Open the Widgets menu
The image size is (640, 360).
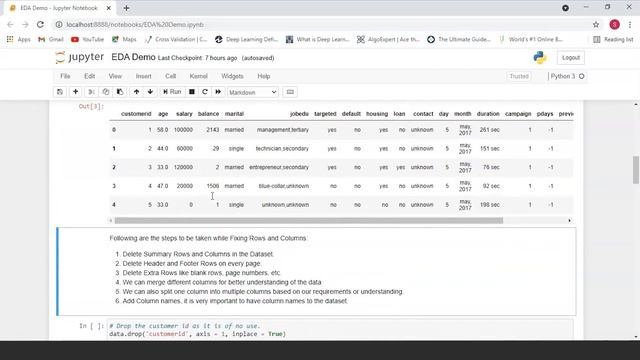pyautogui.click(x=232, y=76)
